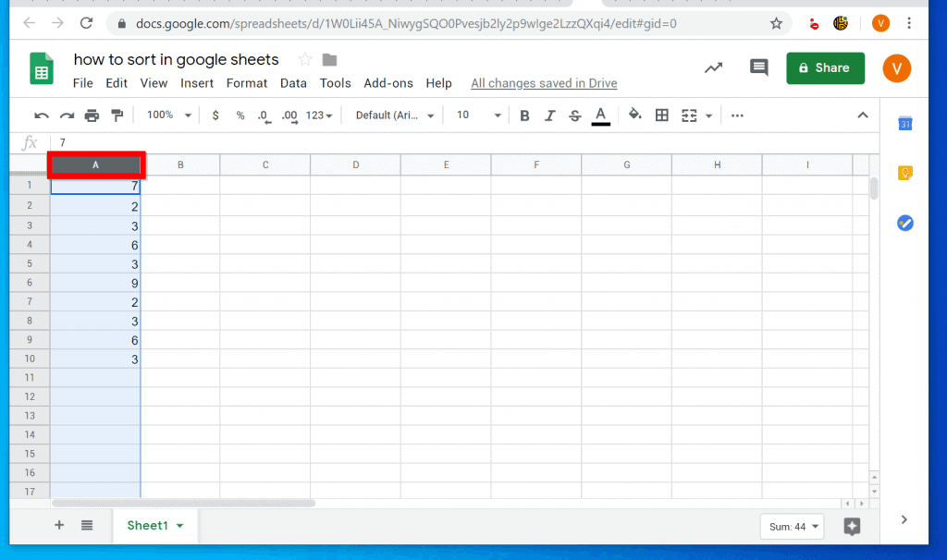
Task: Expand the Merge cells options arrow
Action: tap(709, 116)
